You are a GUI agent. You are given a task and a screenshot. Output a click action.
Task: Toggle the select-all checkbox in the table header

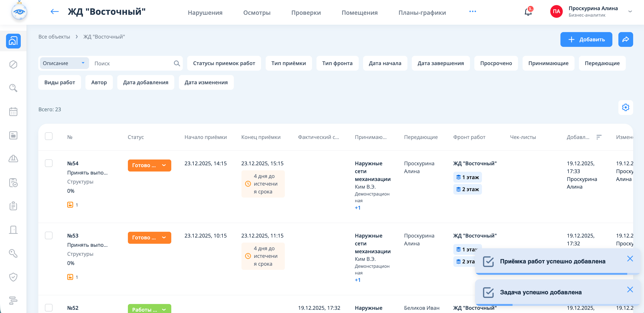pos(49,136)
